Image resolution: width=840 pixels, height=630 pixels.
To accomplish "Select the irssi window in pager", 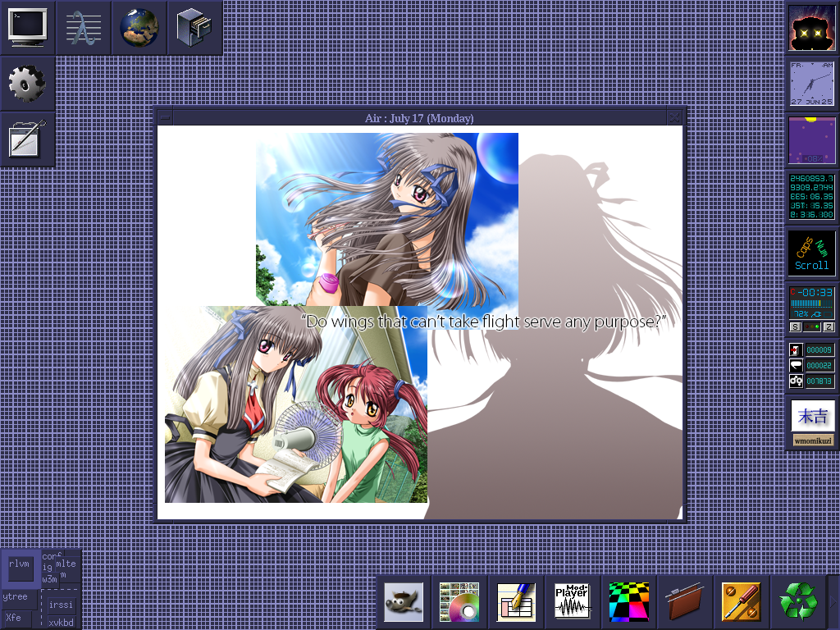I will coord(61,605).
